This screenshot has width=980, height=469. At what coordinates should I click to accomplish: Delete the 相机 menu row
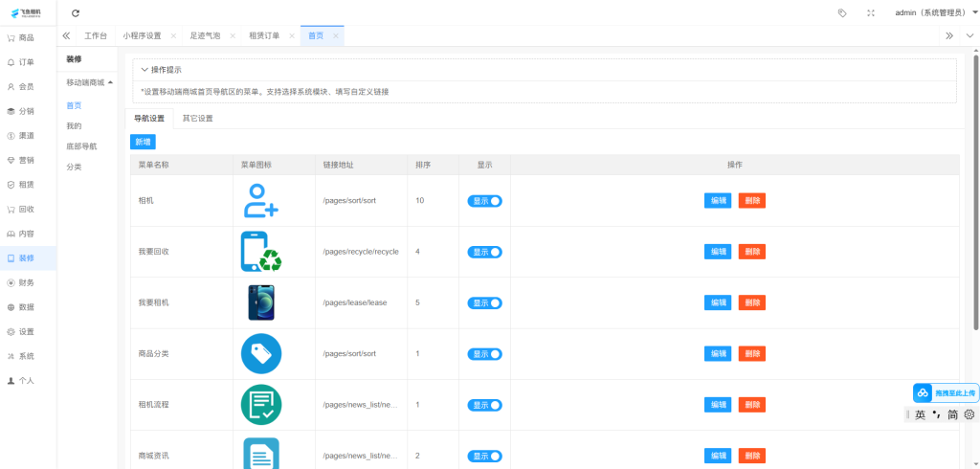(752, 201)
